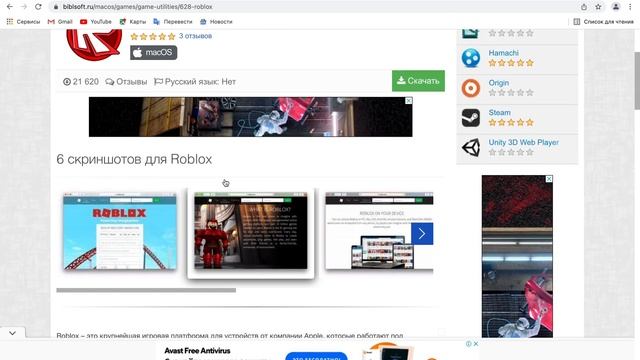Share the page using the share icon
This screenshot has width=640, height=360.
pos(584,7)
